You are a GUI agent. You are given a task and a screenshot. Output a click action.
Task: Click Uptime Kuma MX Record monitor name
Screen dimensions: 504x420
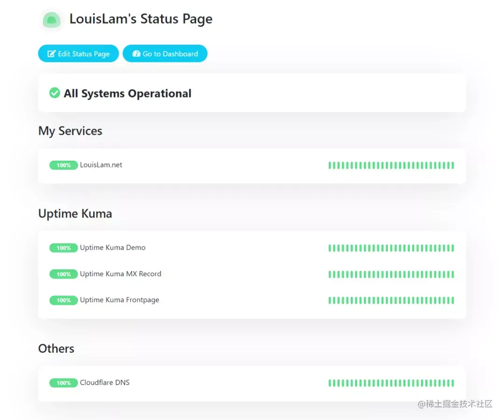[x=120, y=274]
